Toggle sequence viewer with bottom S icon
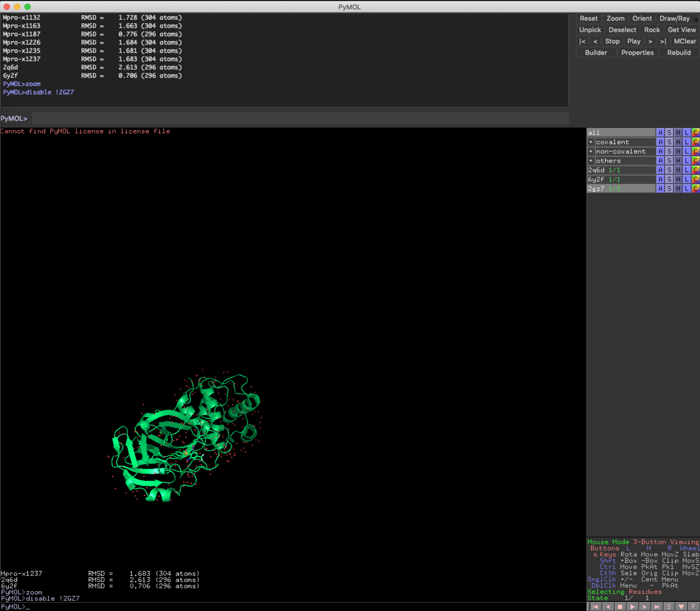 tap(669, 607)
